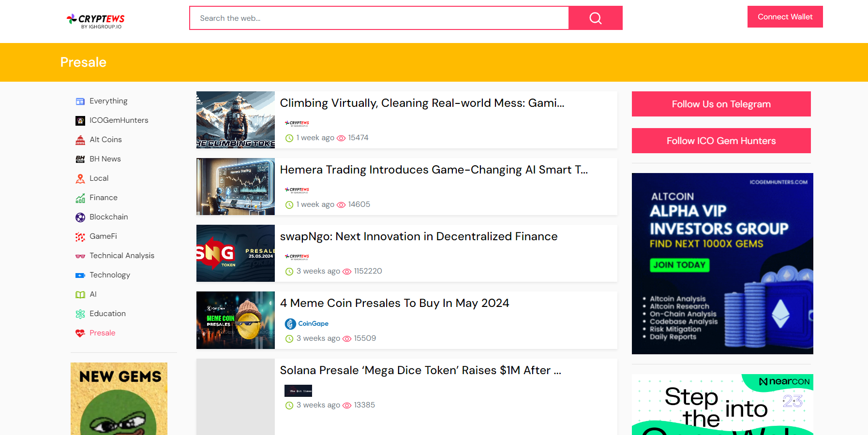Viewport: 868px width, 435px height.
Task: Open Solana Presale Mega Dice article
Action: coord(420,370)
